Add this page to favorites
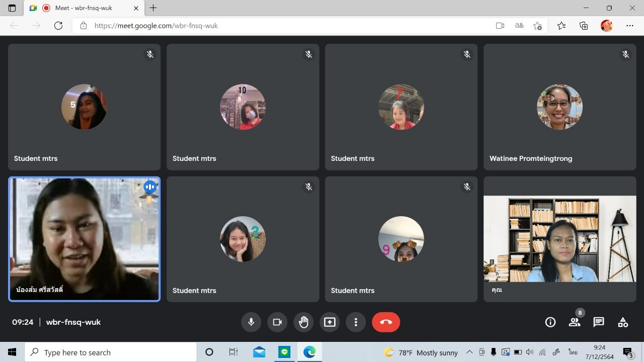The height and width of the screenshot is (362, 644). click(537, 26)
